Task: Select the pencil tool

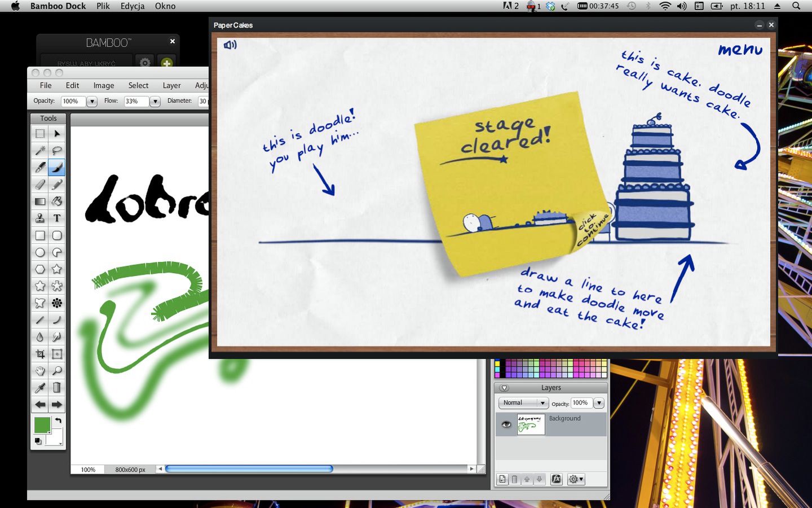Action: point(57,185)
